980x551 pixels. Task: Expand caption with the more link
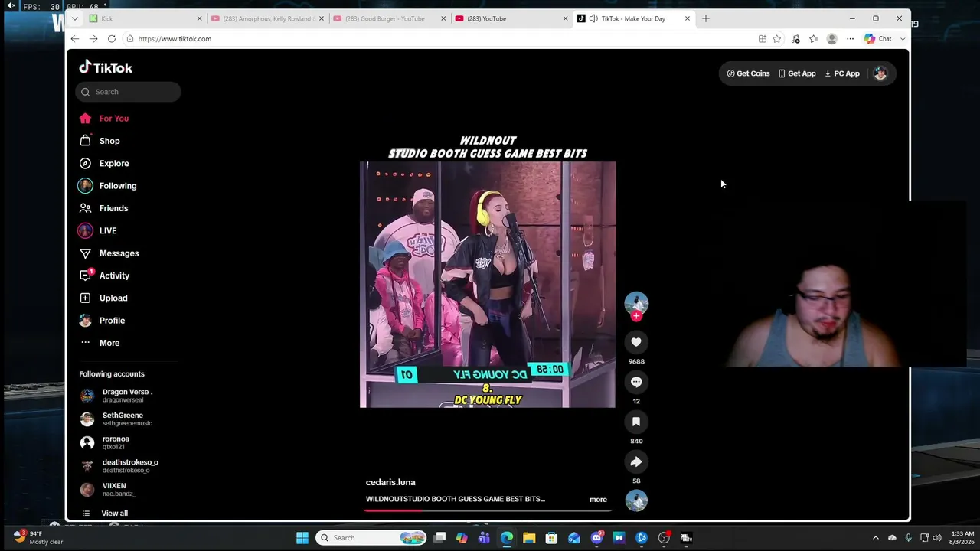[x=598, y=500]
